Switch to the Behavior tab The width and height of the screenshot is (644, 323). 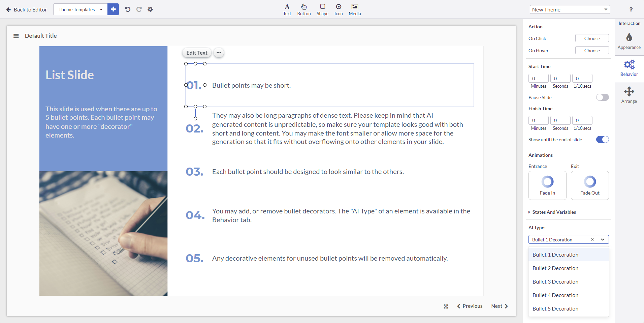point(629,68)
